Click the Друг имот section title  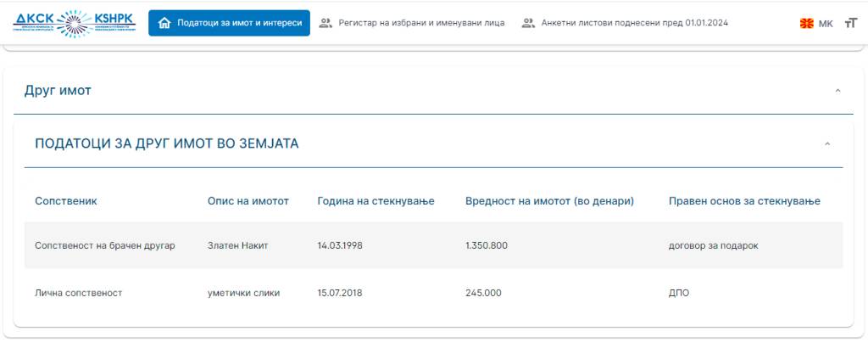coord(58,91)
